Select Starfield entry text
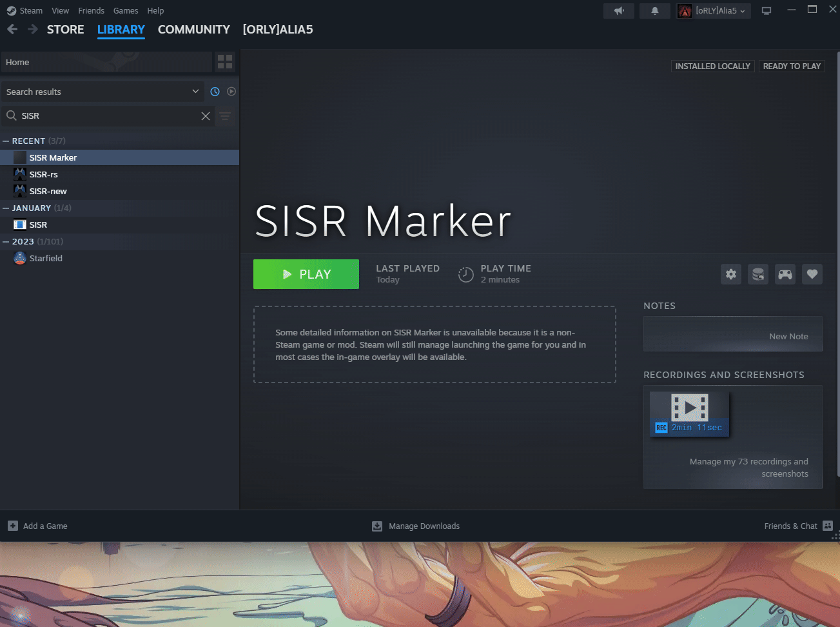Viewport: 840px width, 627px height. pyautogui.click(x=46, y=258)
